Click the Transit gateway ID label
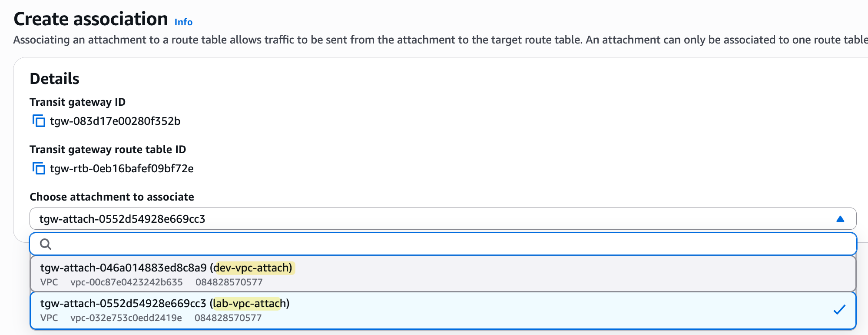 pyautogui.click(x=77, y=102)
